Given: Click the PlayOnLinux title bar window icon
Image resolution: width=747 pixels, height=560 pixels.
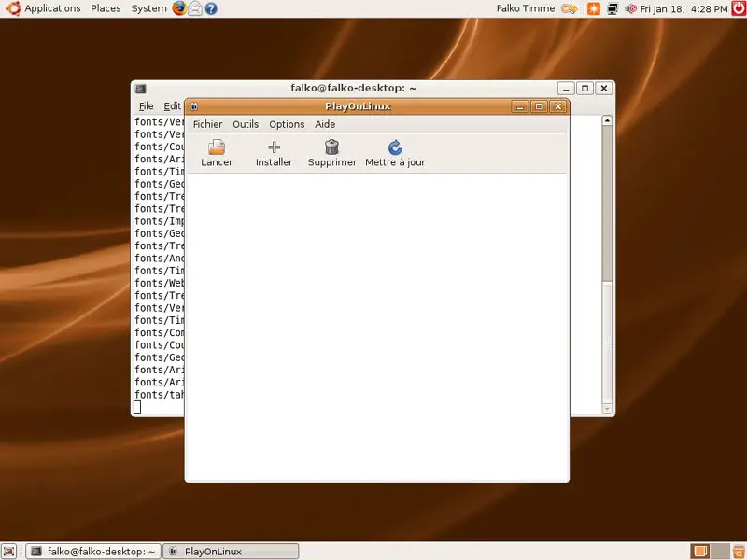Looking at the screenshot, I should tap(194, 106).
